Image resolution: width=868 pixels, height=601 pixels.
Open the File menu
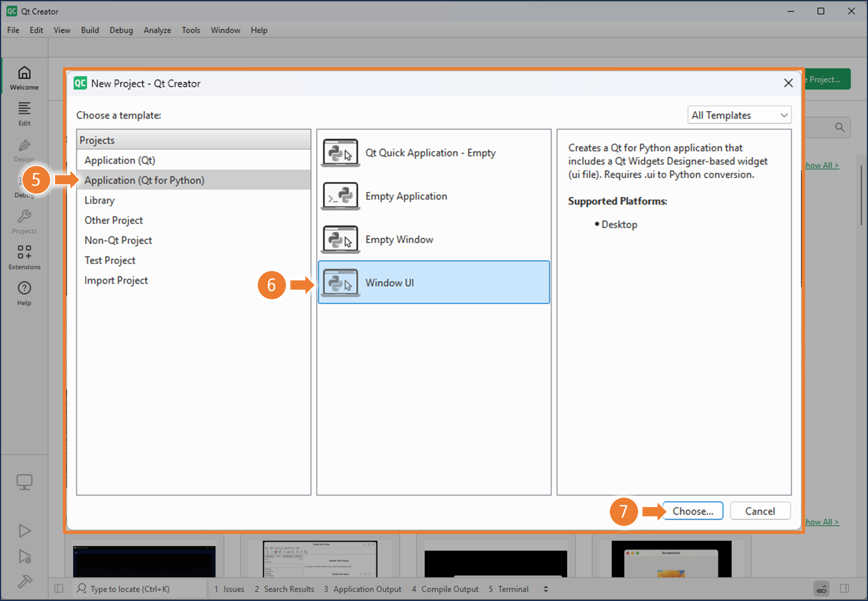tap(13, 30)
